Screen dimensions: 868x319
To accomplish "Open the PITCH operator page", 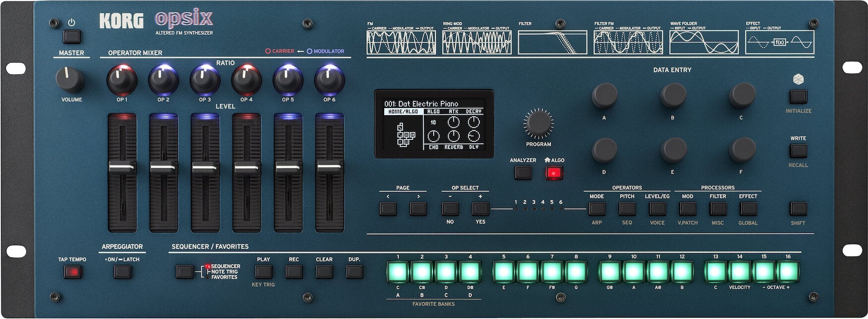I will 627,209.
